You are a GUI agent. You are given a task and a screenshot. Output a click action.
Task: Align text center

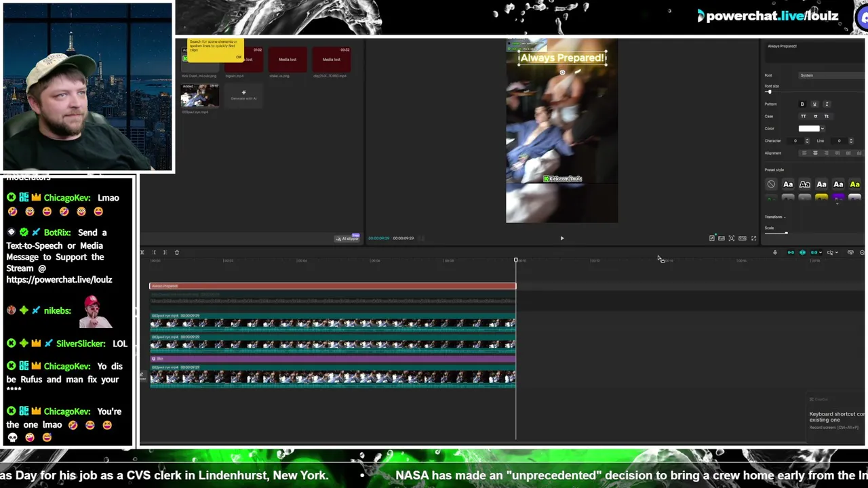click(815, 153)
